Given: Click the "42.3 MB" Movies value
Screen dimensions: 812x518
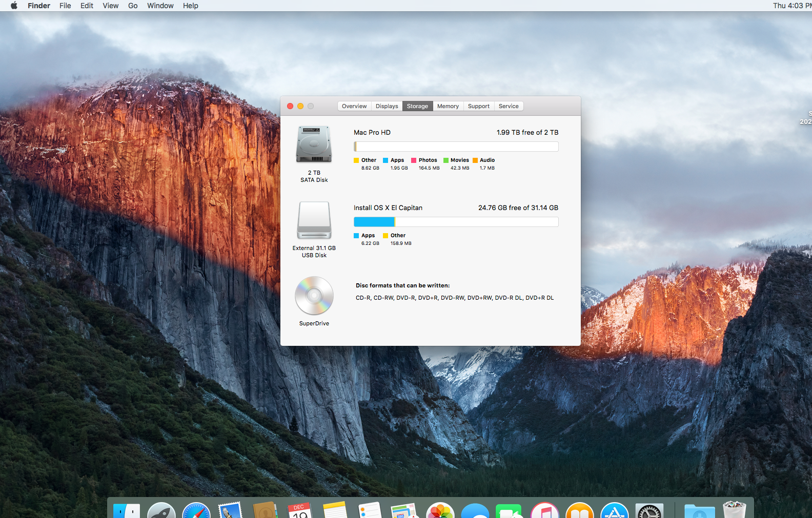Looking at the screenshot, I should tap(460, 168).
